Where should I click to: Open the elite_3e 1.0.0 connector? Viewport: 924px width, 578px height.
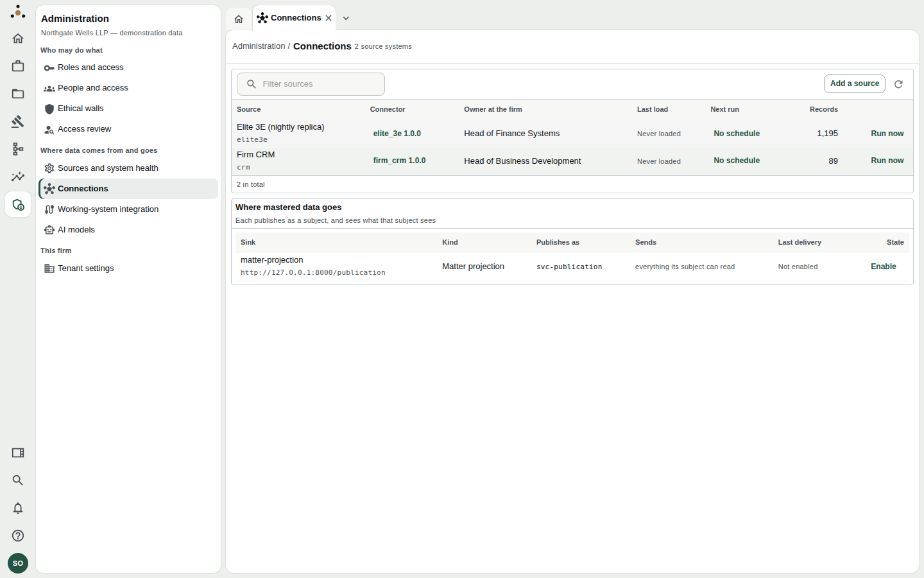(x=397, y=134)
